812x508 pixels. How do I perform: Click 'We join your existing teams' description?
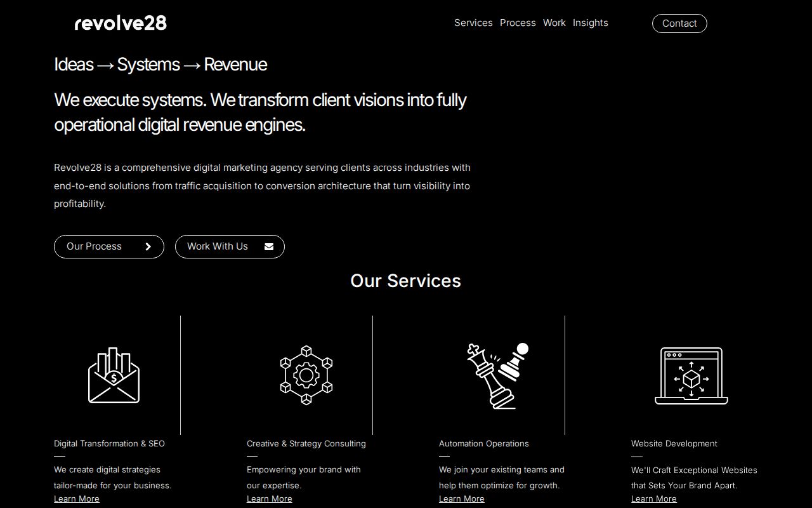point(502,478)
